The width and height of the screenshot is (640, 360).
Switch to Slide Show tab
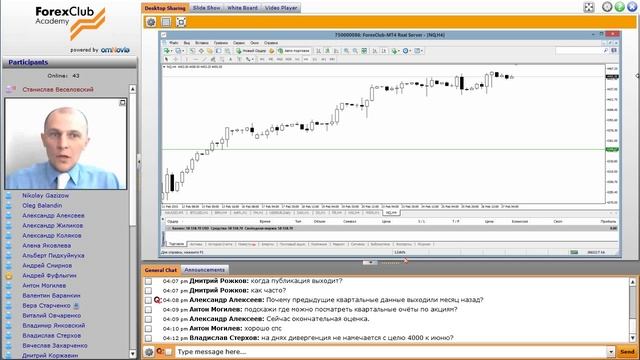pos(206,8)
